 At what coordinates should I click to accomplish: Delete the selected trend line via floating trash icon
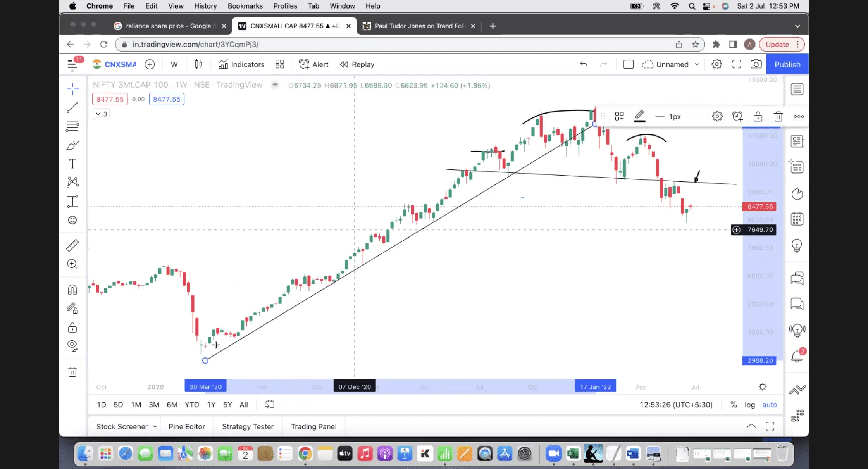pyautogui.click(x=778, y=116)
